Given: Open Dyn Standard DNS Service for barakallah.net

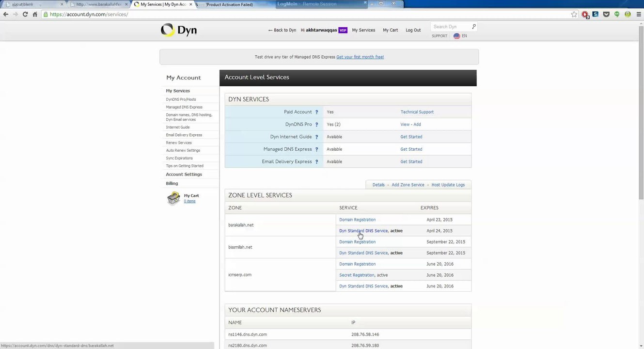Looking at the screenshot, I should point(363,231).
